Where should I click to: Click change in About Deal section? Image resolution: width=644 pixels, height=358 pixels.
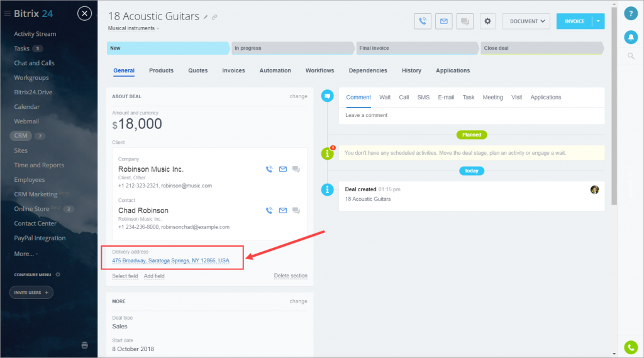click(x=298, y=96)
